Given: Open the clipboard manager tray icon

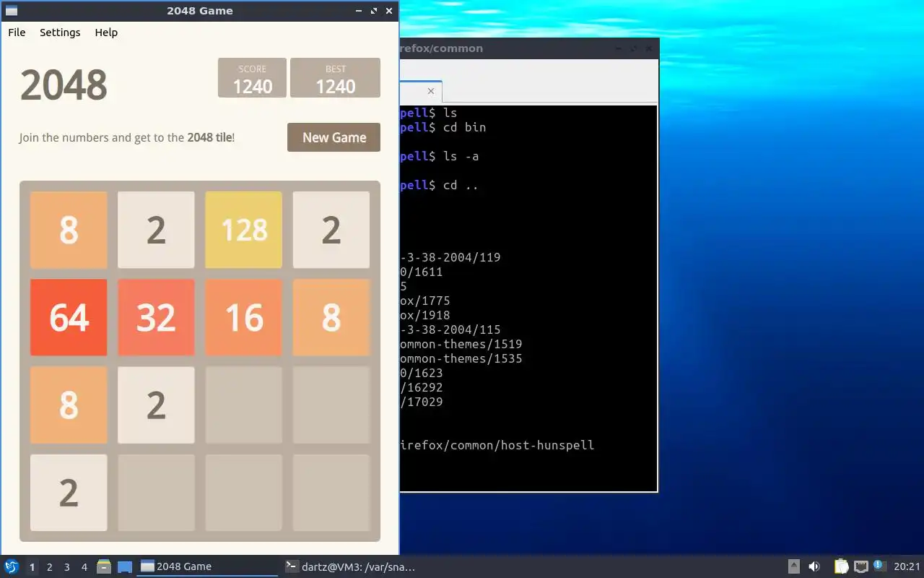Looking at the screenshot, I should click(x=842, y=566).
